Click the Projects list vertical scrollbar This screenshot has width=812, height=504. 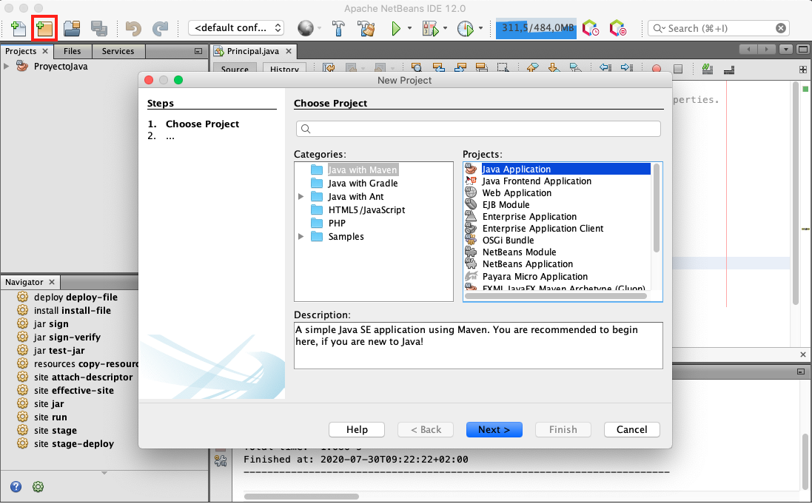tap(657, 208)
